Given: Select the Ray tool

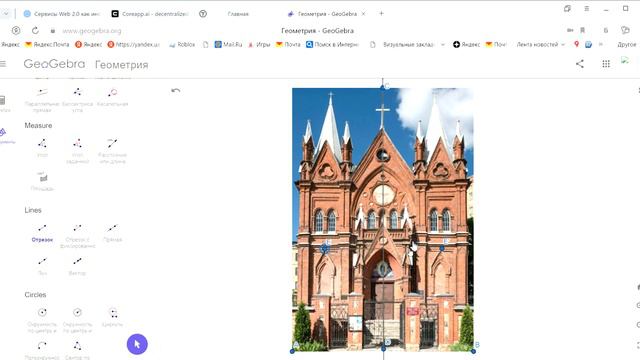Looking at the screenshot, I should [42, 266].
